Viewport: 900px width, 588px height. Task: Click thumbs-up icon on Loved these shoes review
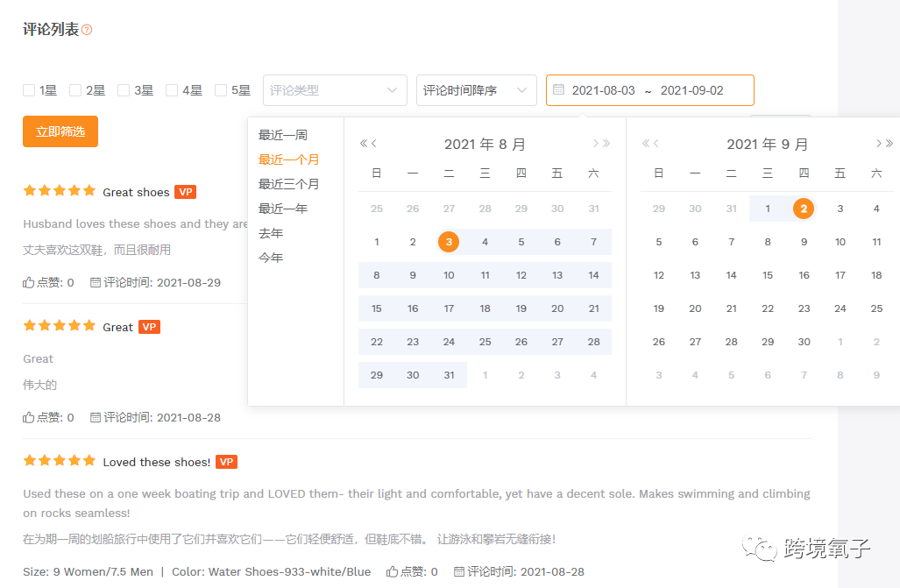click(x=392, y=571)
